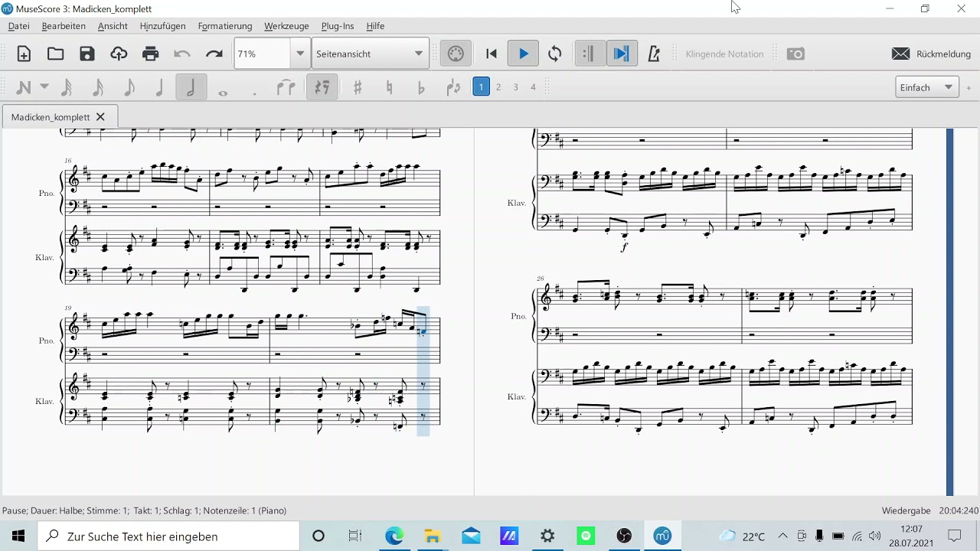The image size is (980, 551).
Task: Activate image capture camera tool
Action: (795, 54)
